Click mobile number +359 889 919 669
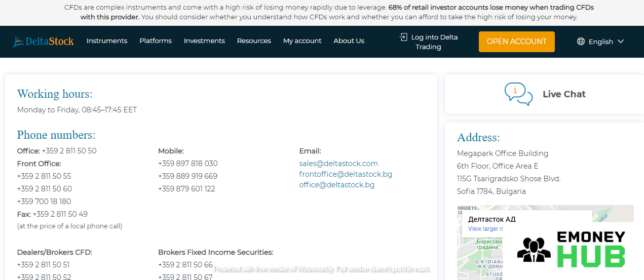The width and height of the screenshot is (644, 280). [187, 176]
